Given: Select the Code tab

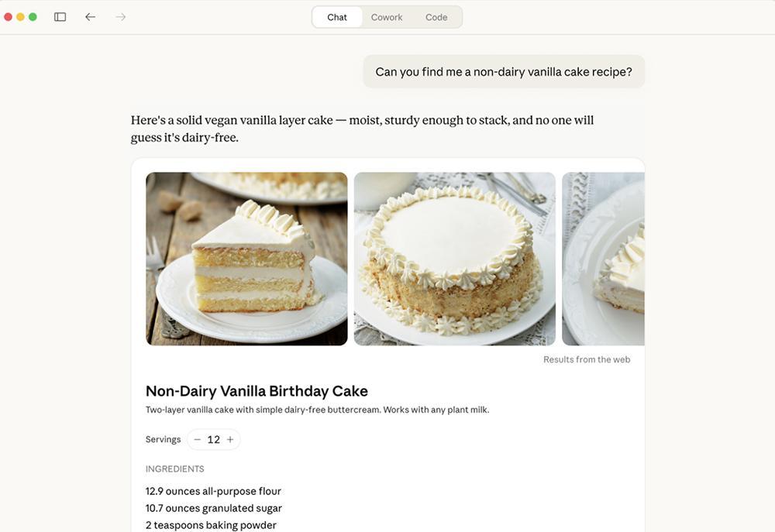Looking at the screenshot, I should [x=436, y=17].
